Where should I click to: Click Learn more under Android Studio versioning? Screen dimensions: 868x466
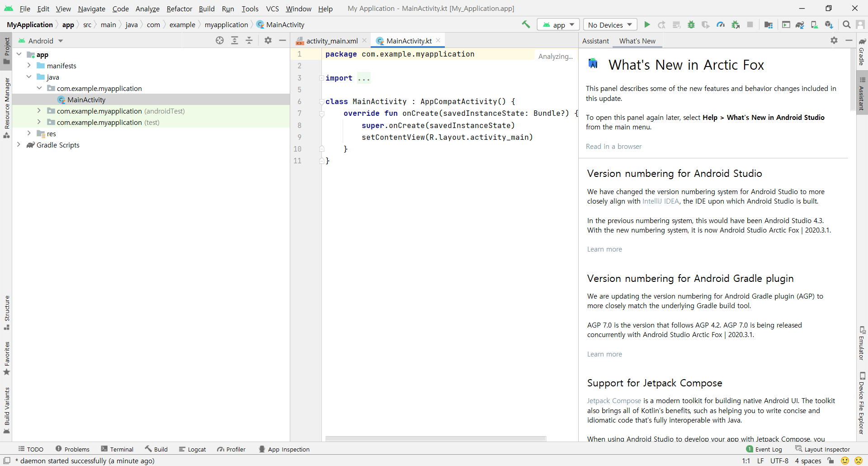604,249
